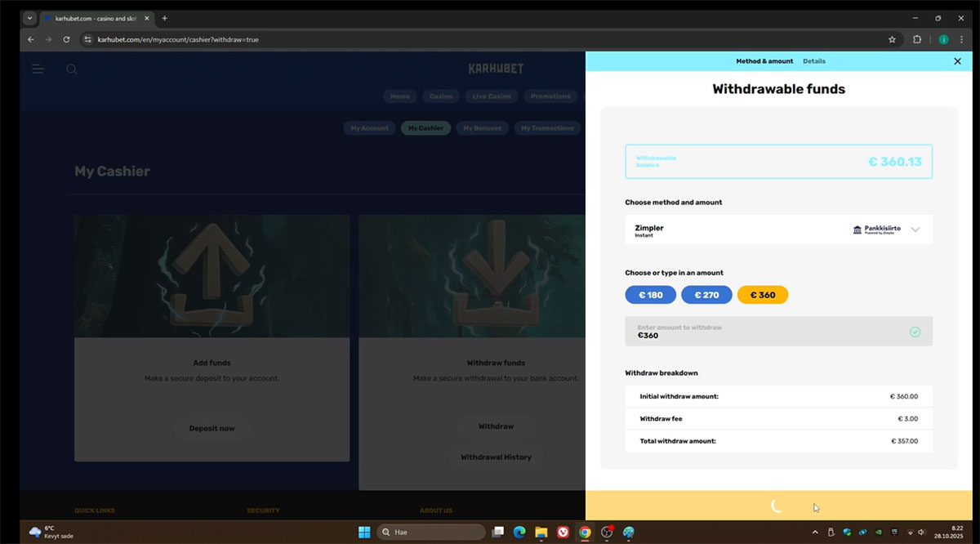Switch to the Details step tab
Screen dimensions: 980x544
tap(813, 61)
